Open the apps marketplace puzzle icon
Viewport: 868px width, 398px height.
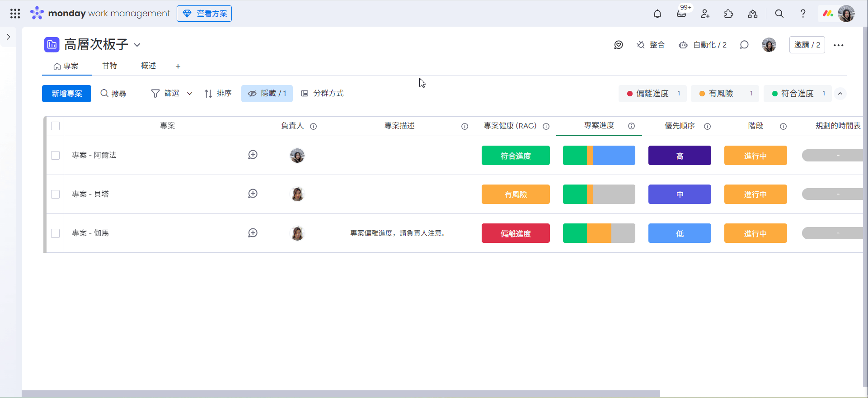click(x=728, y=14)
